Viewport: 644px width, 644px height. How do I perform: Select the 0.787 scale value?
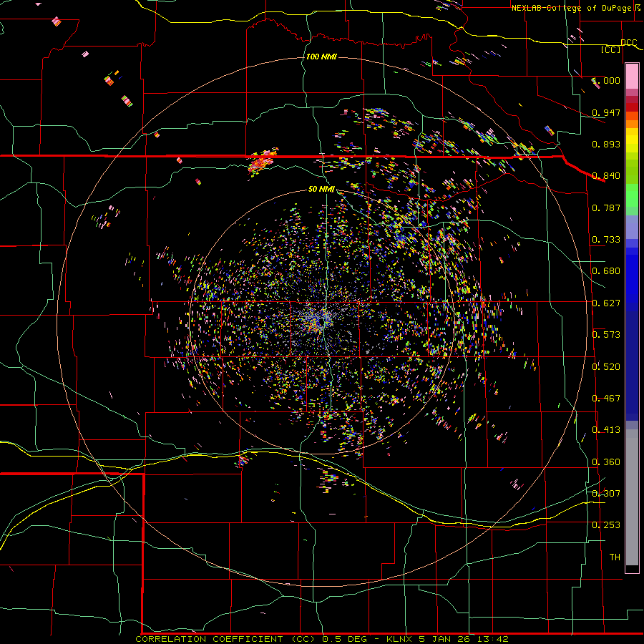pos(606,208)
